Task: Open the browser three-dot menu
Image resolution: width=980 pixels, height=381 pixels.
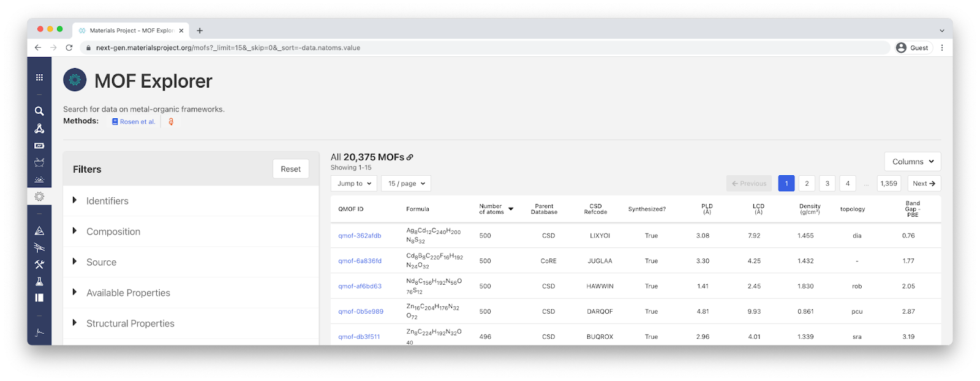Action: [x=942, y=48]
